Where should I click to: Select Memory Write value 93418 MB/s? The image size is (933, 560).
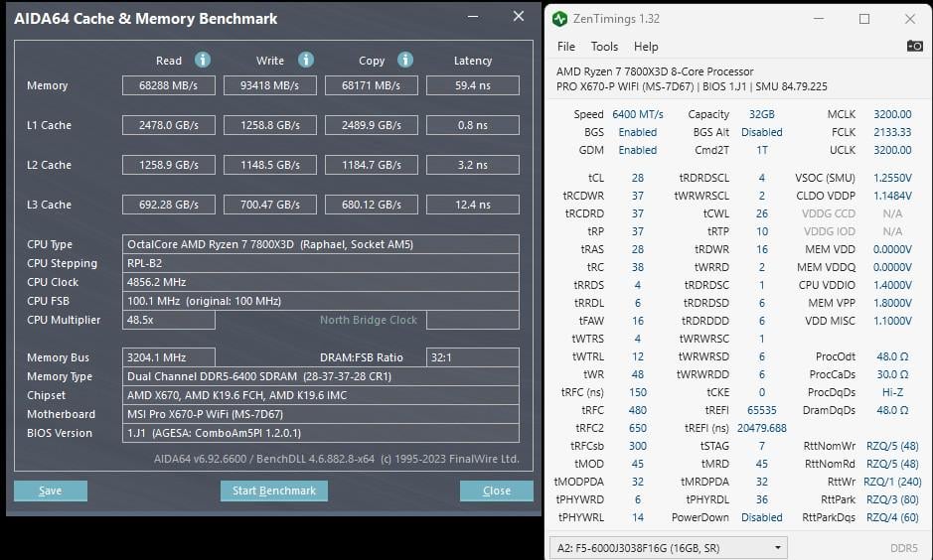pos(270,85)
